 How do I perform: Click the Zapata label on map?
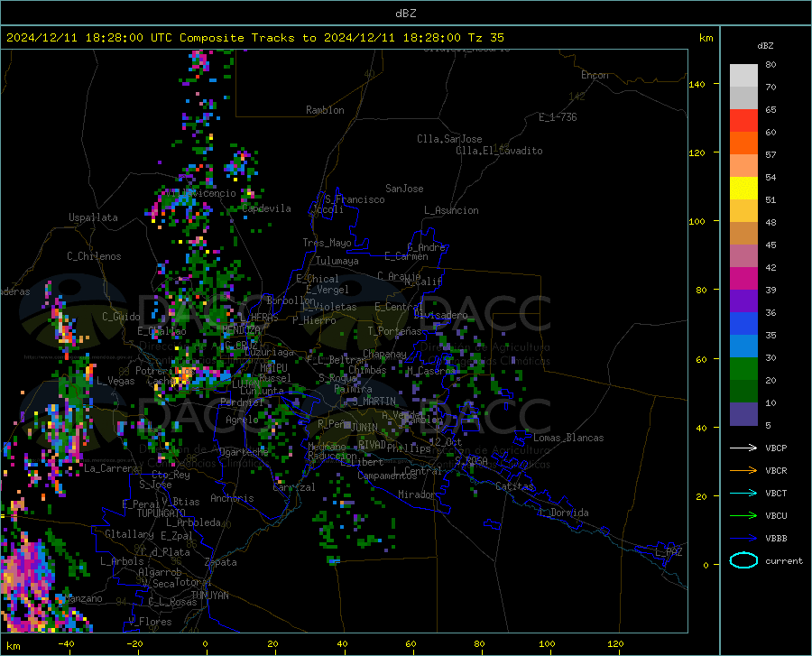(x=221, y=562)
